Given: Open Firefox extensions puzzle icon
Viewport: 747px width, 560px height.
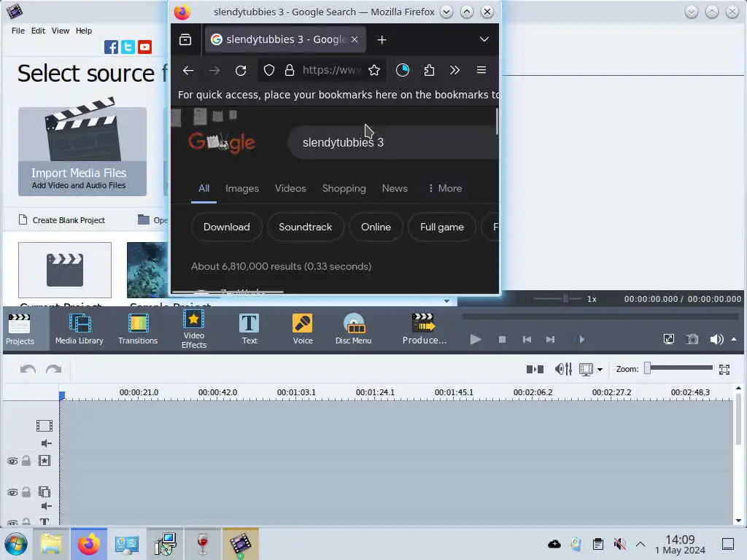Looking at the screenshot, I should point(429,71).
